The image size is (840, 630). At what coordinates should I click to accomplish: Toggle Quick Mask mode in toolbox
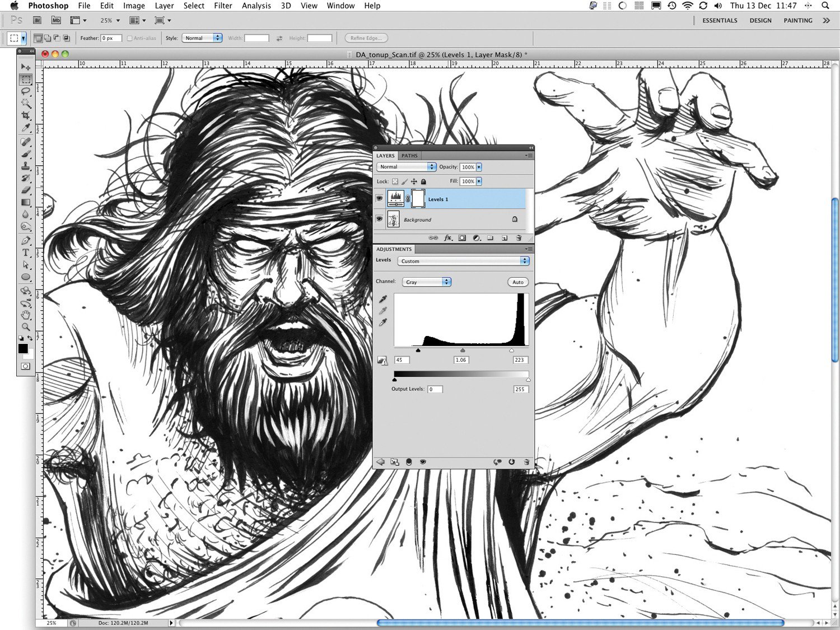coord(26,367)
